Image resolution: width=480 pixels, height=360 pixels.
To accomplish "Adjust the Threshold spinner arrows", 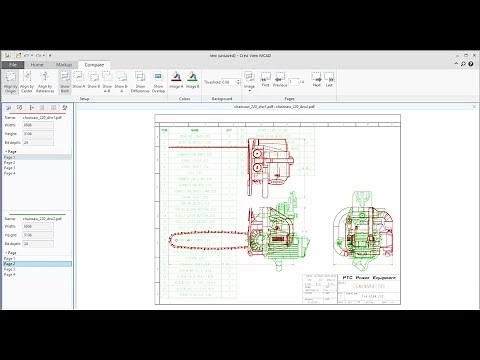I will [x=238, y=82].
